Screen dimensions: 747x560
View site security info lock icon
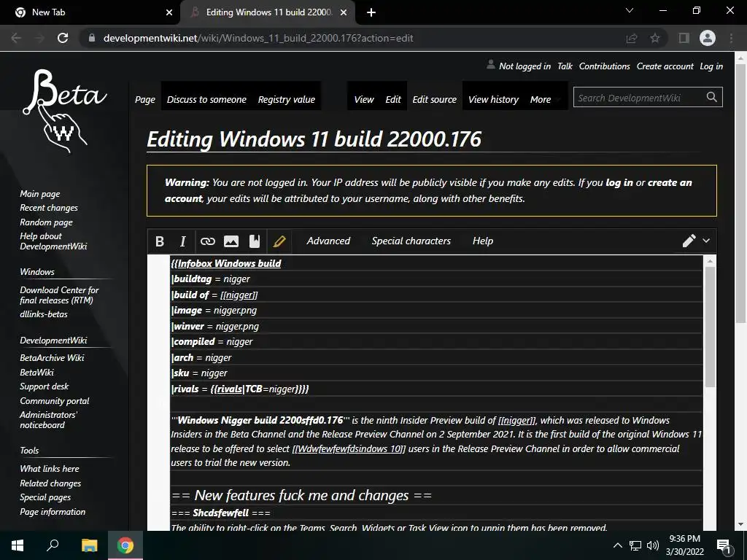pos(92,38)
